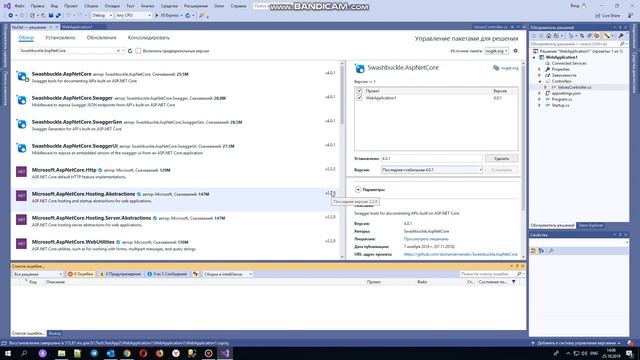Click the search magnifier in Solution Explorer
This screenshot has width=640, height=360.
click(x=622, y=44)
